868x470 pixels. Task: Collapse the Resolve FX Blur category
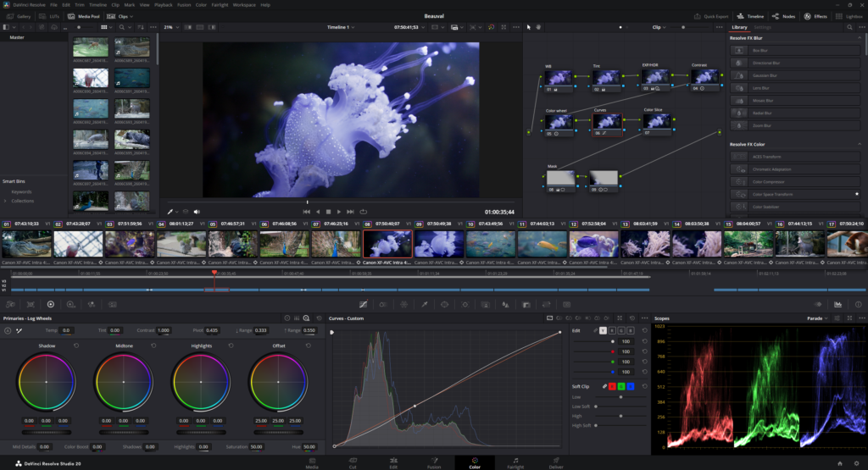(860, 38)
